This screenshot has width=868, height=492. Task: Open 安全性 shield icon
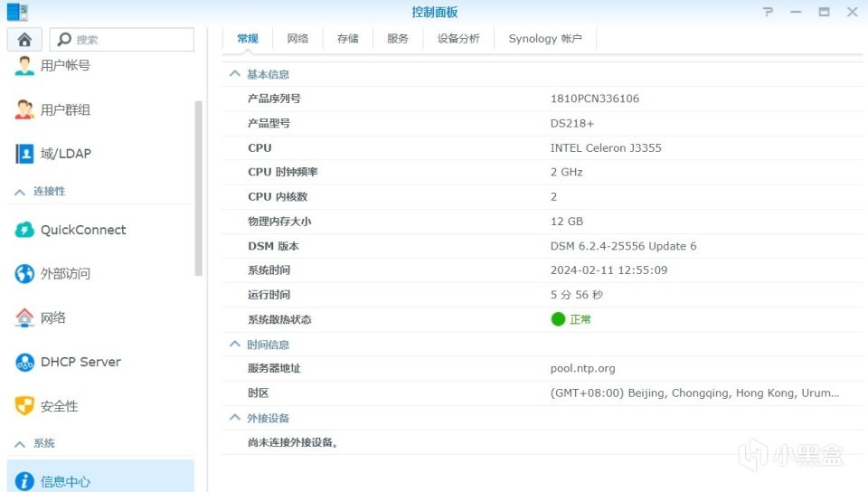pos(24,406)
